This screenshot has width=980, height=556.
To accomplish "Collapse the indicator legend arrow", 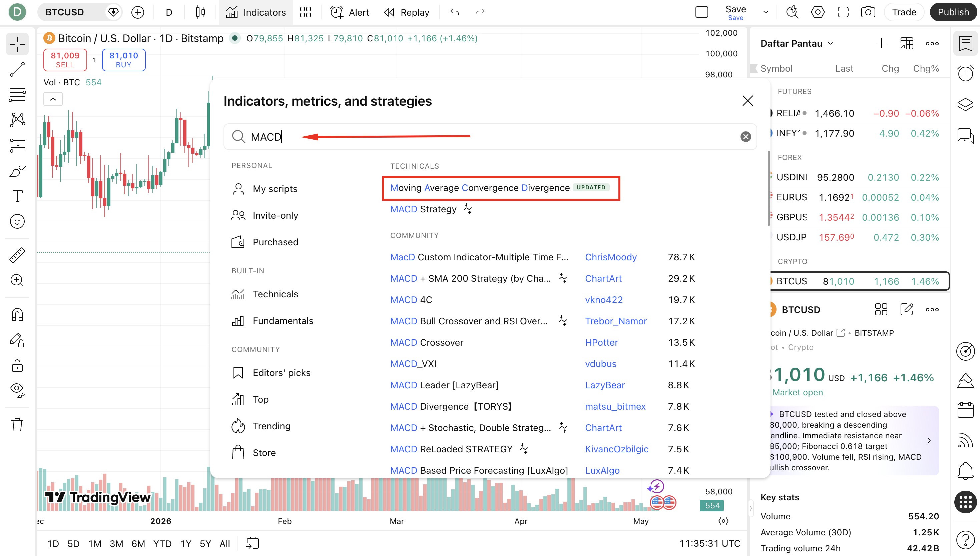I will coord(53,99).
